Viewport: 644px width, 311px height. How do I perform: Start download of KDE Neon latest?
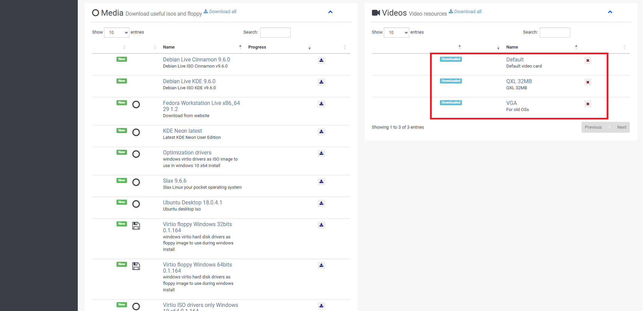321,132
